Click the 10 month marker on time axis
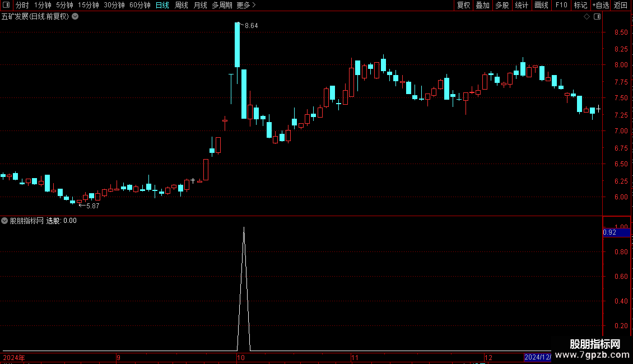 tap(241, 357)
